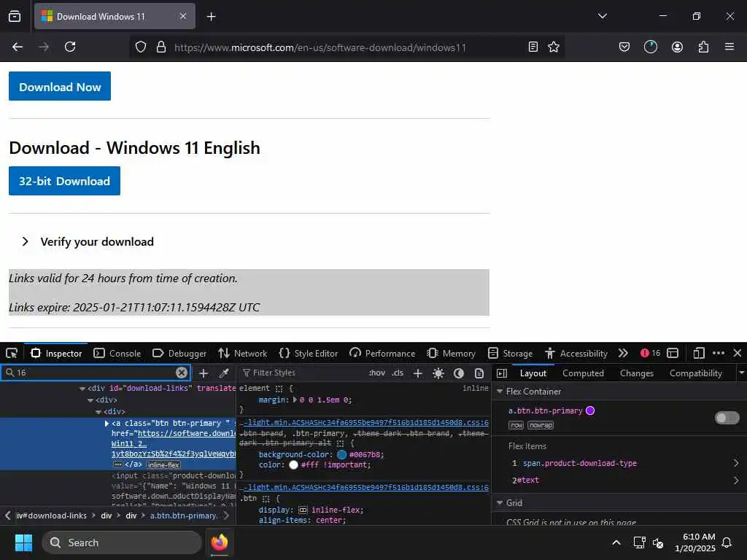Screen dimensions: 747x560
Task: Toggle the flexbox overlay switch
Action: coord(727,418)
